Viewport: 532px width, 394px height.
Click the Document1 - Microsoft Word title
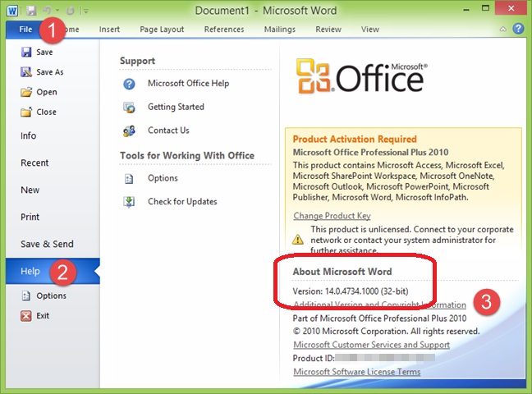[266, 11]
